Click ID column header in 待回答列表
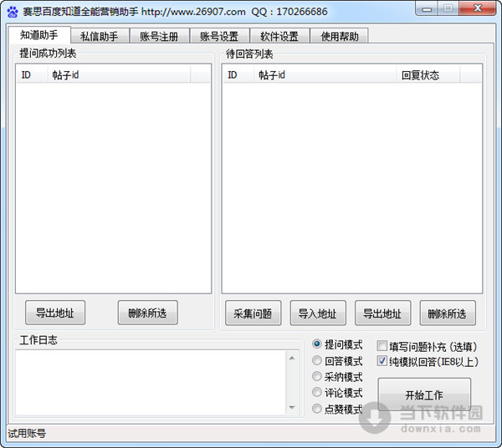502x448 pixels. (x=238, y=75)
